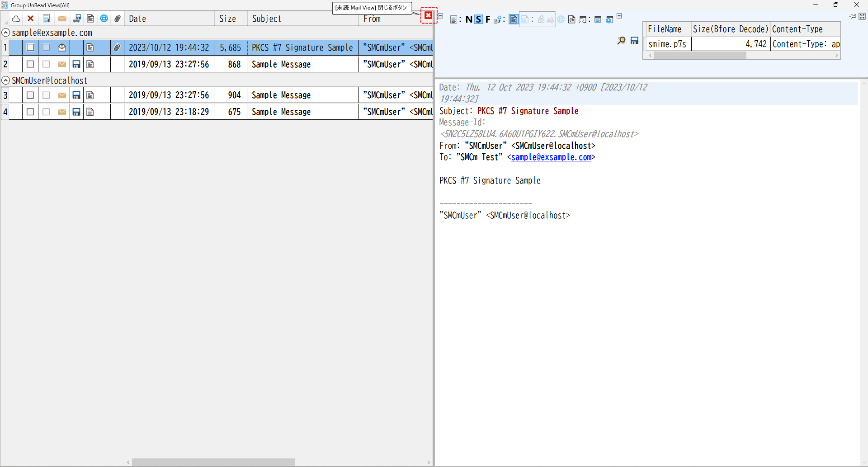Viewport: 868px width, 467px height.
Task: Collapse the SMCmUser@localhost group
Action: (6, 80)
